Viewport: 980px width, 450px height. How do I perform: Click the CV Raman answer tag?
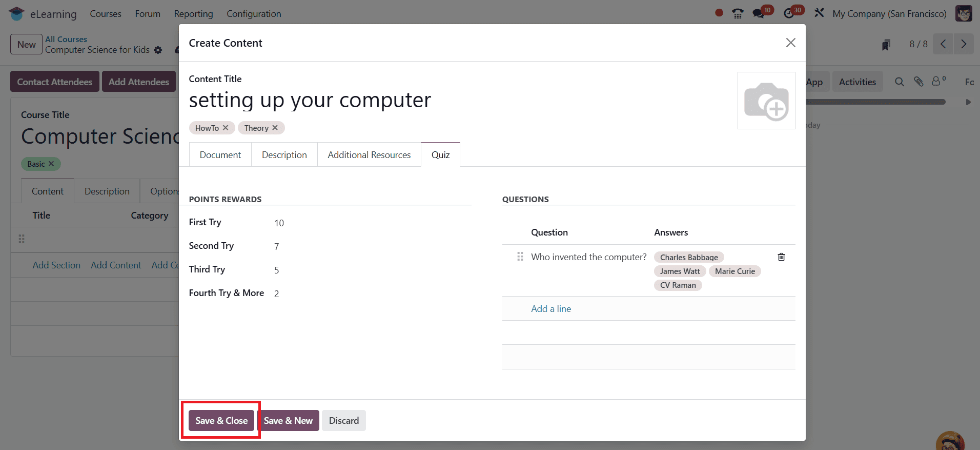tap(678, 285)
